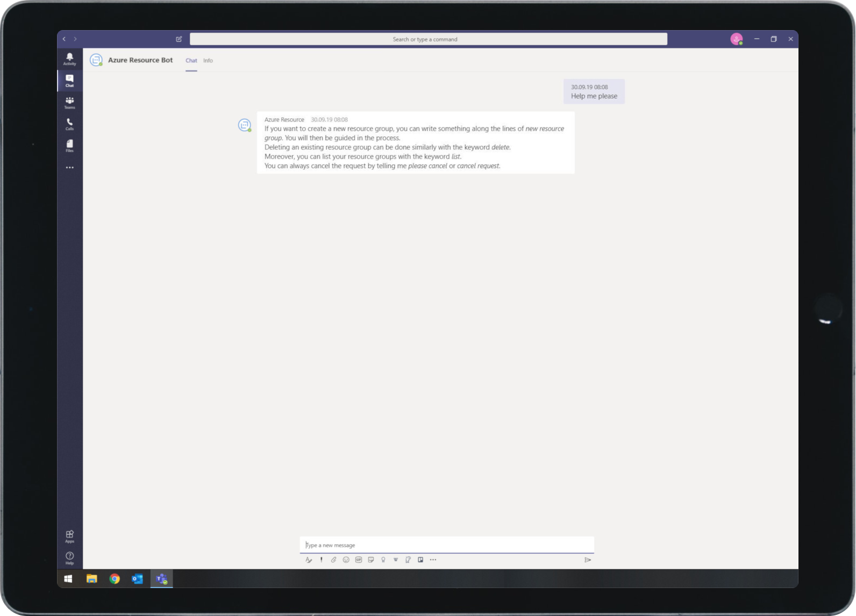856x616 pixels.
Task: Click the 'Type a new message' field
Action: tap(446, 545)
